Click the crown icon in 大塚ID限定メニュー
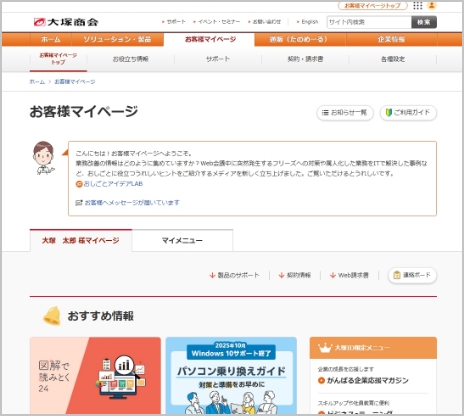This screenshot has width=464, height=416. tap(324, 348)
